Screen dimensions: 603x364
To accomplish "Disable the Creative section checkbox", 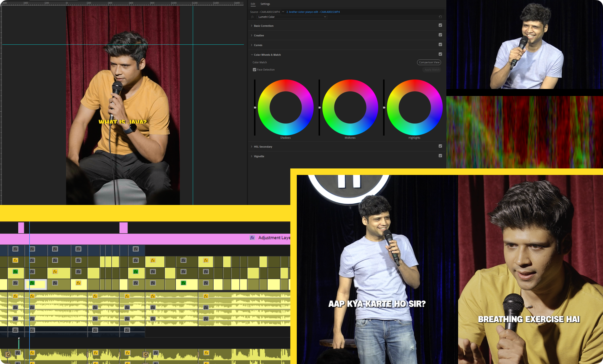I will [440, 35].
